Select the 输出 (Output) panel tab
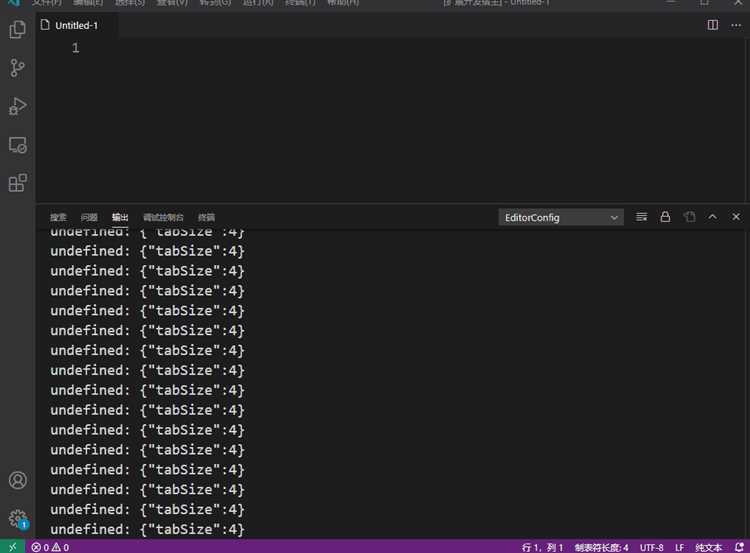The image size is (750, 553). click(120, 217)
